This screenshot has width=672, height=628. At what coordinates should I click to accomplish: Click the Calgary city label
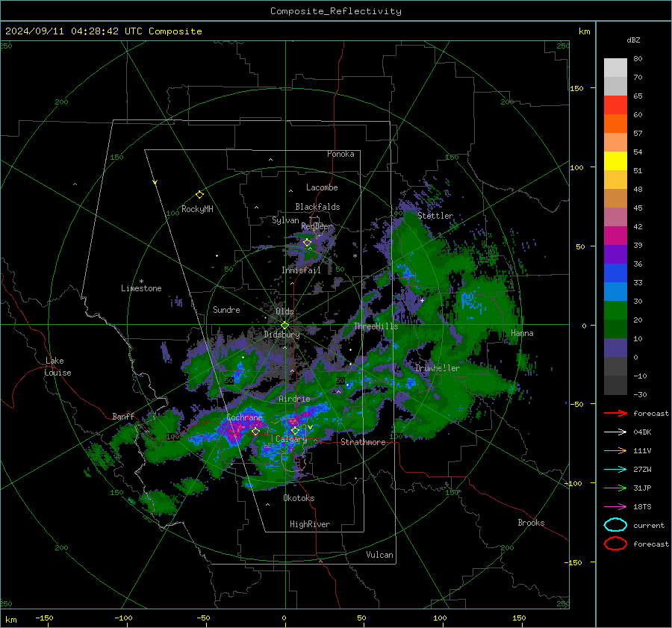click(x=291, y=439)
